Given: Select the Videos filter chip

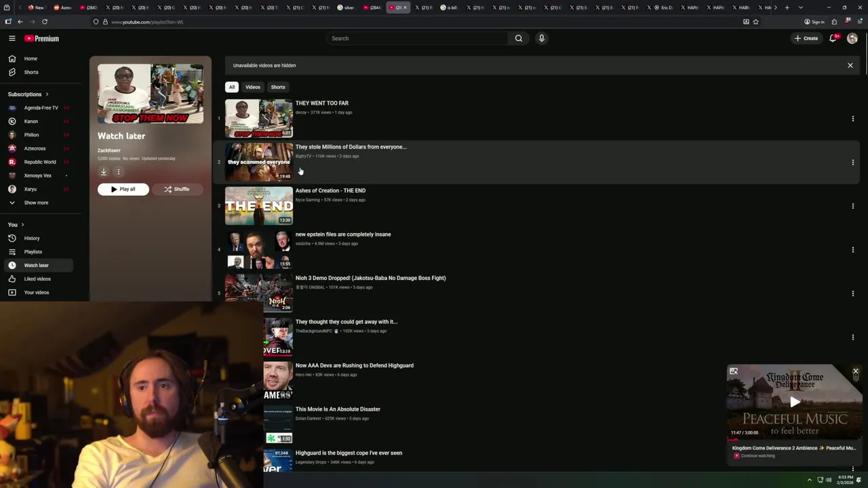Looking at the screenshot, I should 253,87.
